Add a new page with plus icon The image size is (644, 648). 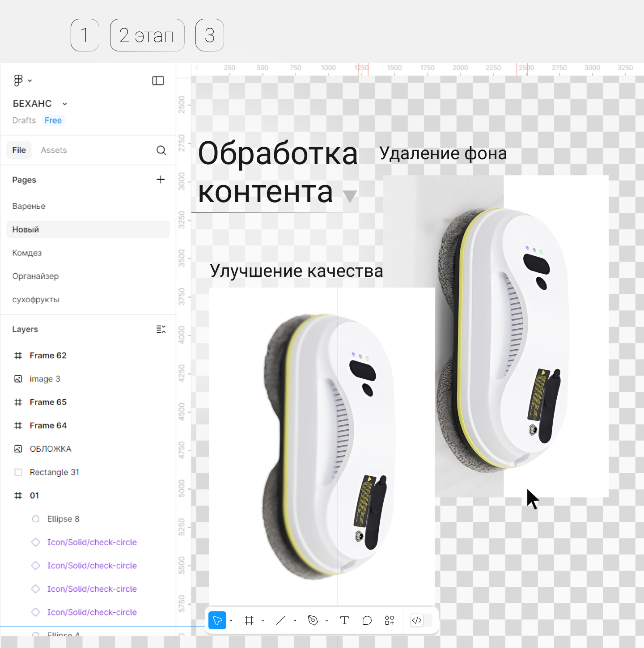tap(161, 180)
